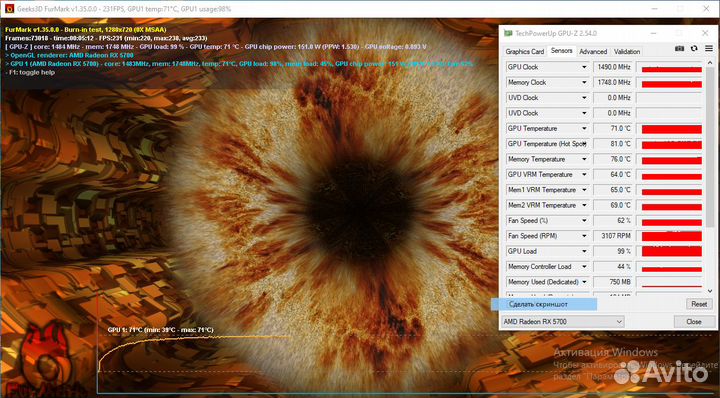720x398 pixels.
Task: Open the Mem1 VRM Temperature dropdown
Action: [x=584, y=190]
